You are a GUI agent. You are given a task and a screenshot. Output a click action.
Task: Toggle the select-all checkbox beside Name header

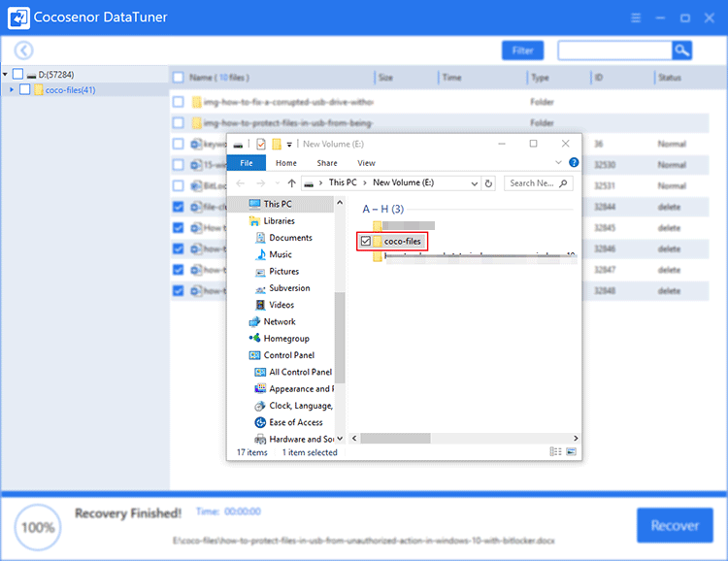(x=179, y=77)
